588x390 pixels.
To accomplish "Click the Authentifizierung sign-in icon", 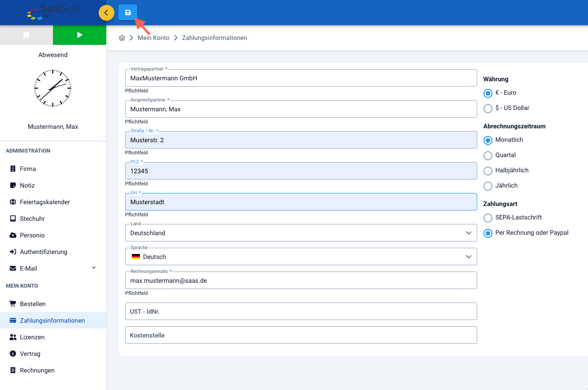I will (13, 252).
